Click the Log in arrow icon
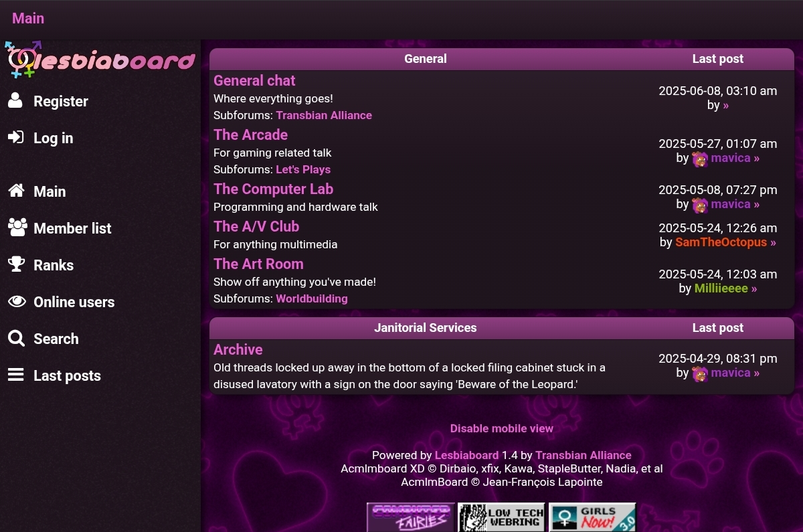 point(15,137)
